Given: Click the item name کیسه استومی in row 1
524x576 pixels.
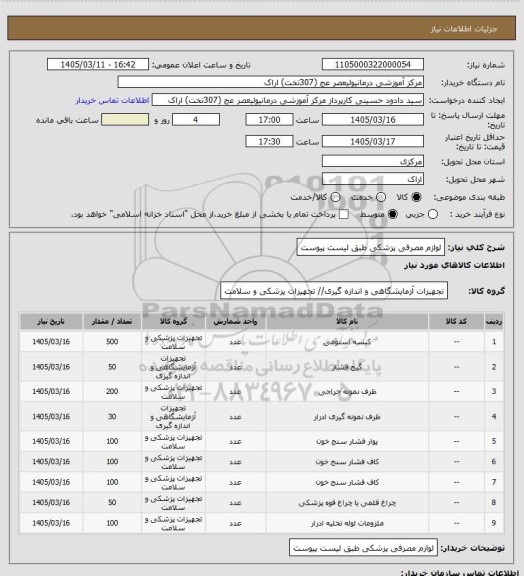Looking at the screenshot, I should (347, 342).
